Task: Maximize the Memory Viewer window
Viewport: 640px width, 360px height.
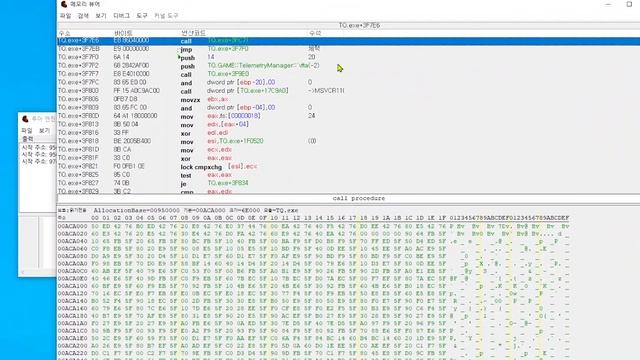Action: [x=629, y=4]
